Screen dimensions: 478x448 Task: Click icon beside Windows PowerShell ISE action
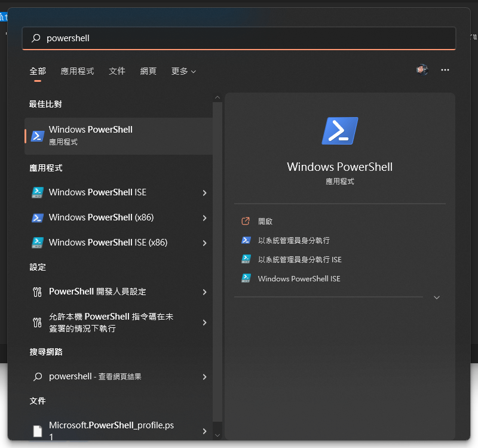click(246, 278)
